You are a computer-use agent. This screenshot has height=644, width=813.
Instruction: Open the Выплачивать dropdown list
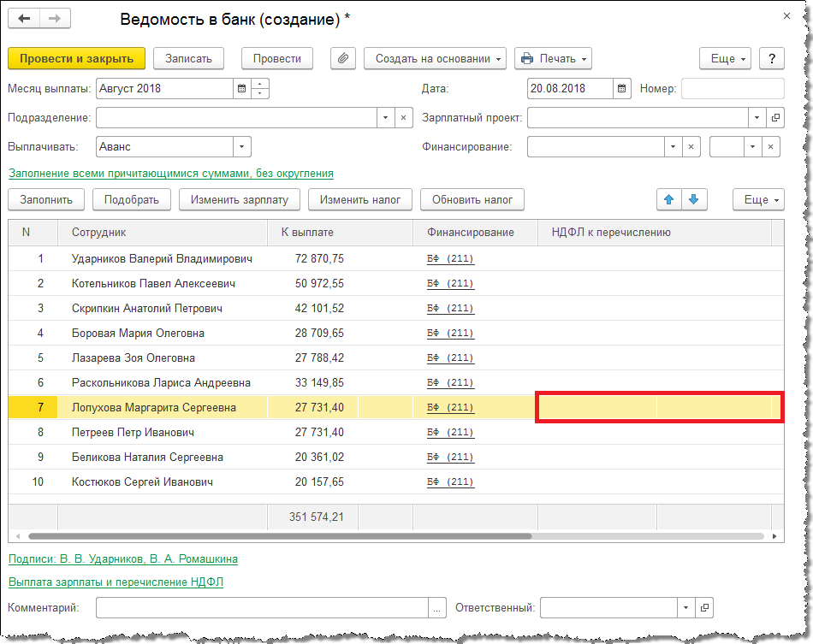[241, 146]
